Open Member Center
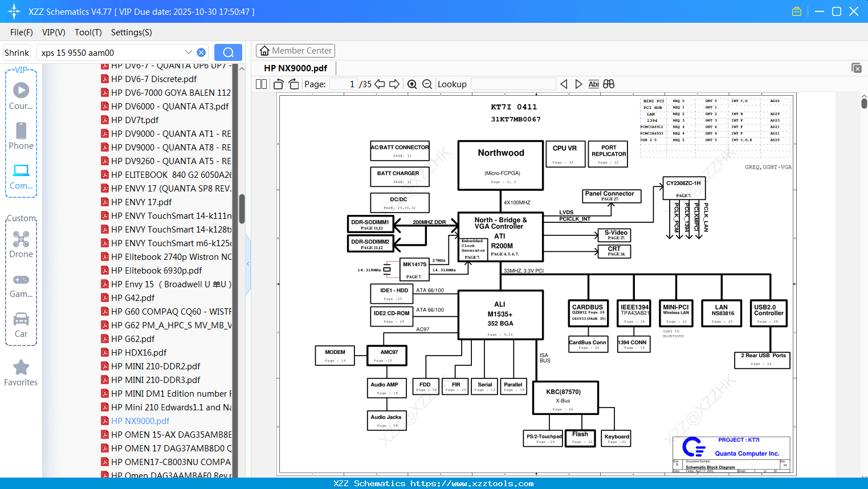The height and width of the screenshot is (489, 868). click(x=295, y=51)
